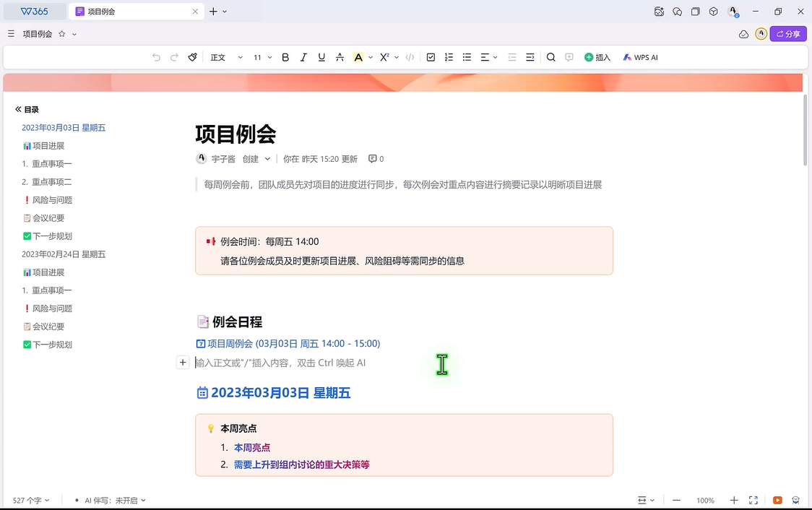
Task: Open the search tool in toolbar
Action: click(550, 57)
